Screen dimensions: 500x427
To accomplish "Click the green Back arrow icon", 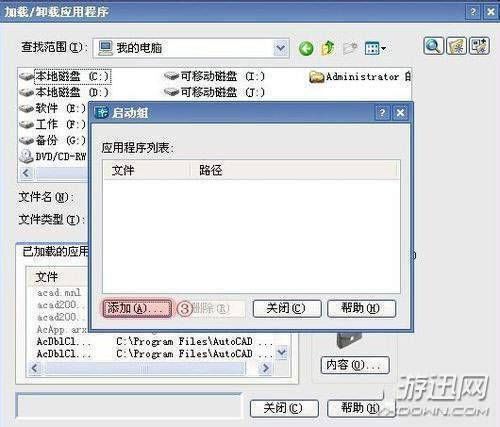I will 306,49.
